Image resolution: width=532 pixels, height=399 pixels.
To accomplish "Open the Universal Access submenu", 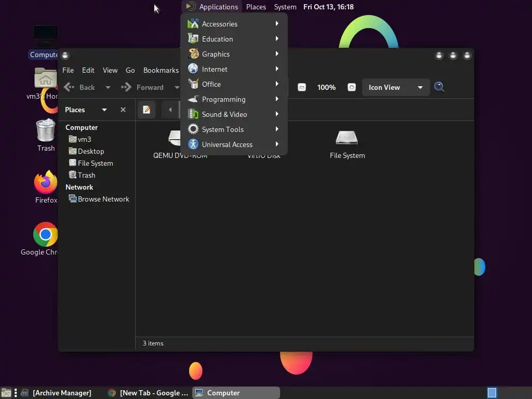I will click(x=234, y=144).
